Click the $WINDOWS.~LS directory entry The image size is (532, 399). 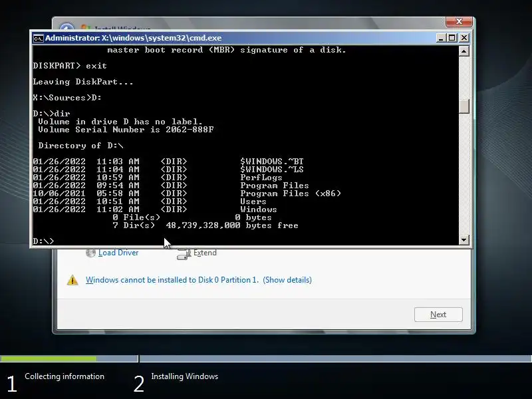click(x=272, y=170)
